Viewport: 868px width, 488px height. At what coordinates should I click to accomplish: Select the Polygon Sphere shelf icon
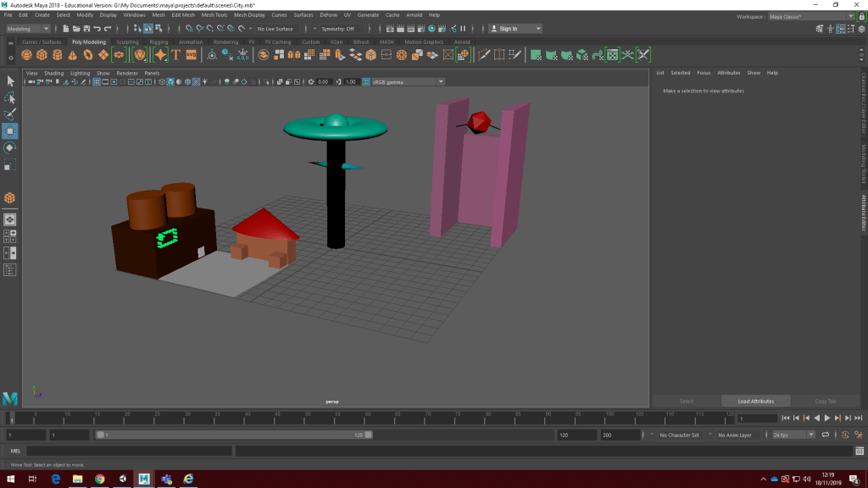27,55
